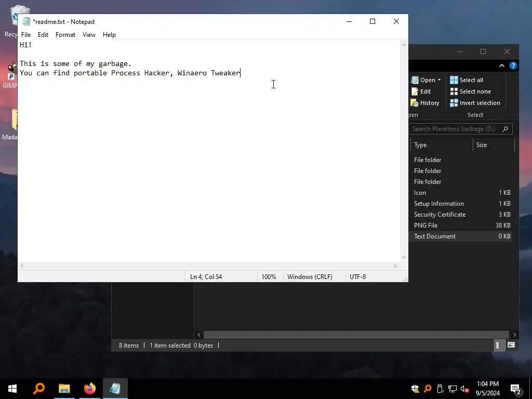Click Explorer scroll right arrow
The image size is (532, 399).
514,335
